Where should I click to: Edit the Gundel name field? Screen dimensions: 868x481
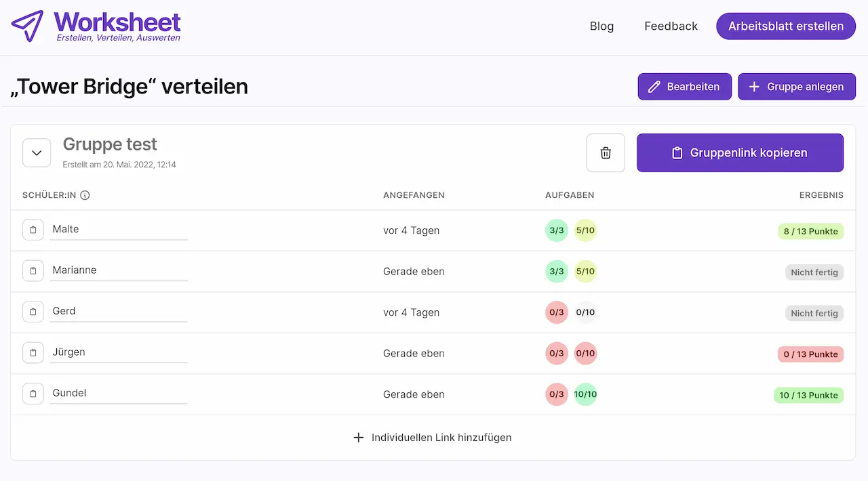coord(119,394)
